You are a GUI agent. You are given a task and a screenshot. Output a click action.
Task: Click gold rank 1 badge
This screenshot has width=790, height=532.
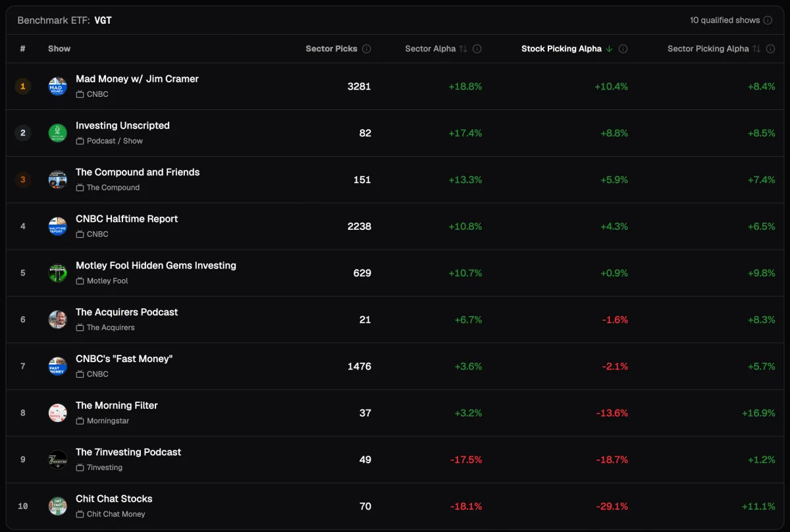(23, 86)
